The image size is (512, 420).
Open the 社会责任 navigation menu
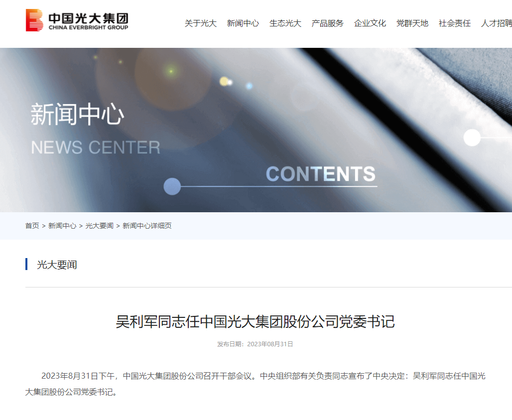pyautogui.click(x=455, y=23)
